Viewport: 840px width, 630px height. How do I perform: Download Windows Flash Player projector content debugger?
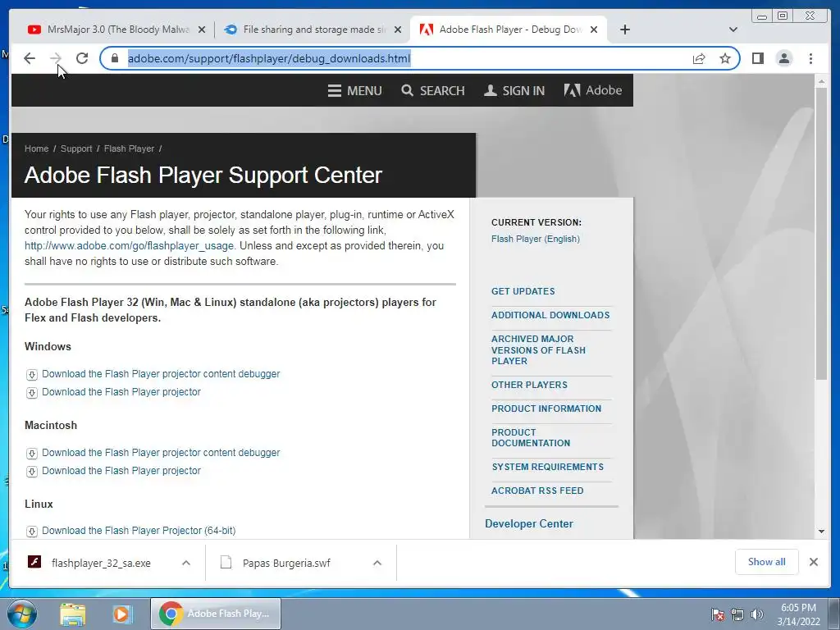(x=161, y=373)
